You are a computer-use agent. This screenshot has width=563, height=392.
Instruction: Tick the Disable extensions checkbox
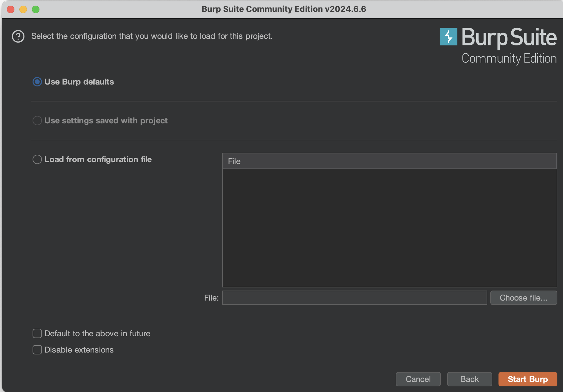click(37, 350)
